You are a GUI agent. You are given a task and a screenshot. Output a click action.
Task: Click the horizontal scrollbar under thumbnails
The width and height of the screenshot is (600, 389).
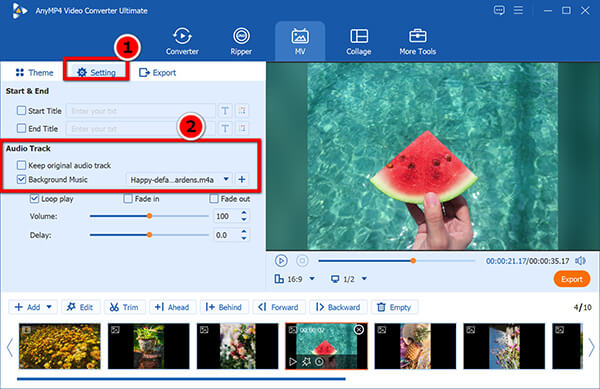click(181, 379)
